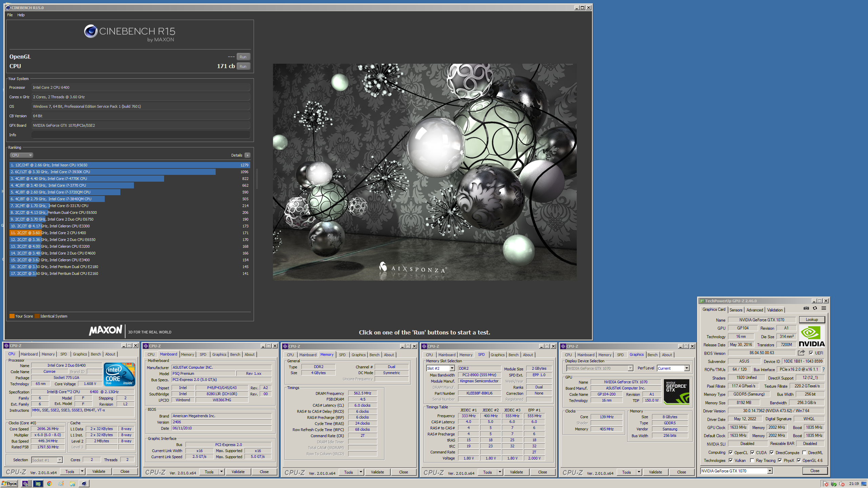Click the NVIDIA GeForce GTX logo in CPU-Z Graphics
The height and width of the screenshot is (488, 868).
[x=676, y=392]
